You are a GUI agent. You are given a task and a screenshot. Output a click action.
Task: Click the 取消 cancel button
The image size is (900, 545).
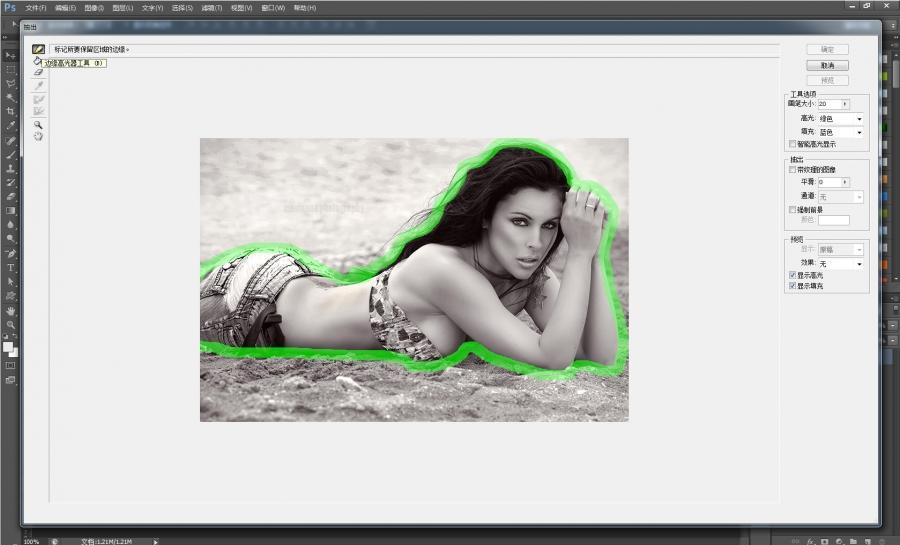[827, 65]
